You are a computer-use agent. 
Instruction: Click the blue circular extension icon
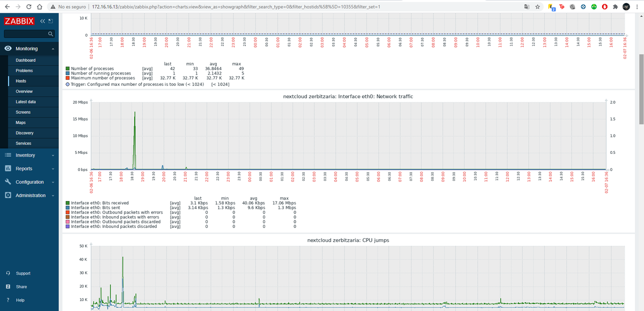coord(583,7)
